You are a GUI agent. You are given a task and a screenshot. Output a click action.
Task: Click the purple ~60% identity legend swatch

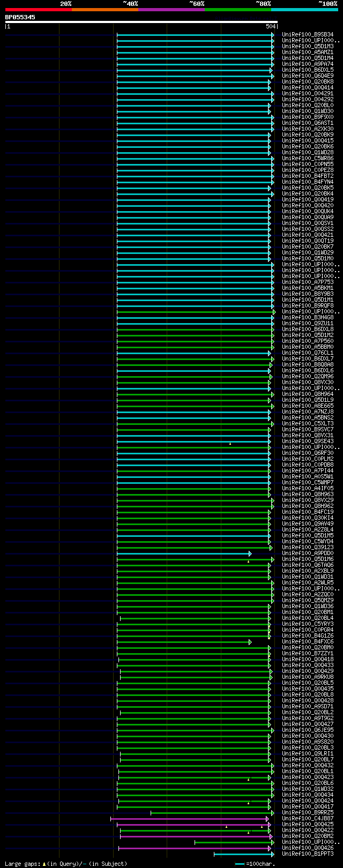(x=171, y=10)
